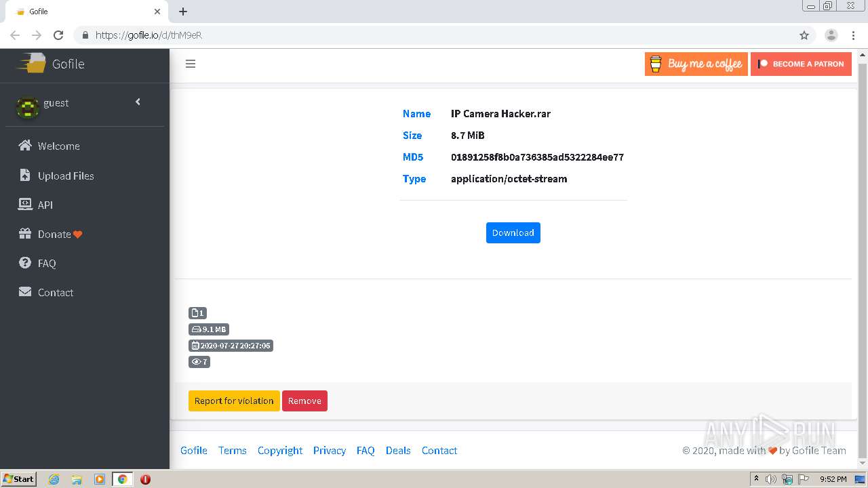This screenshot has width=868, height=488.
Task: Click the file count badge showing 1
Action: point(197,313)
